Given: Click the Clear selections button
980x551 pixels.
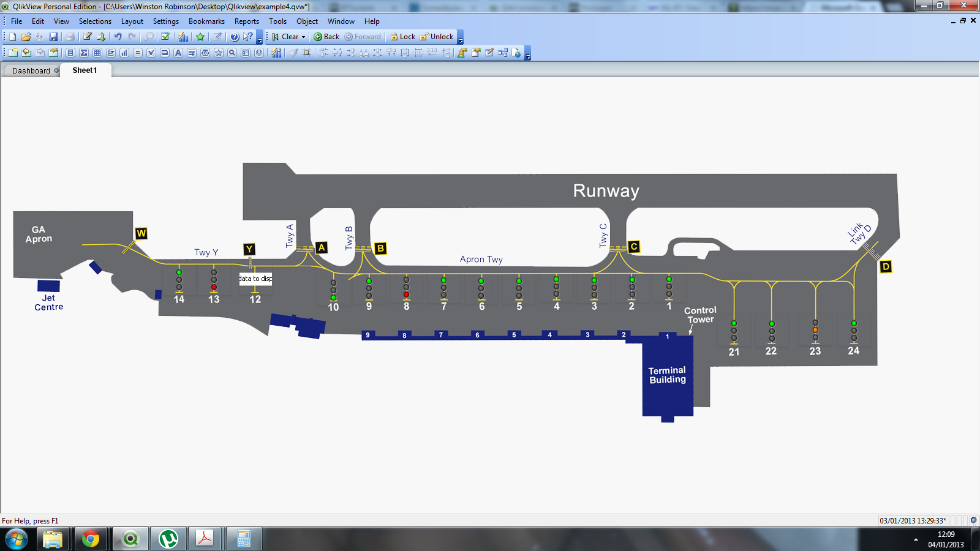Looking at the screenshot, I should (285, 37).
